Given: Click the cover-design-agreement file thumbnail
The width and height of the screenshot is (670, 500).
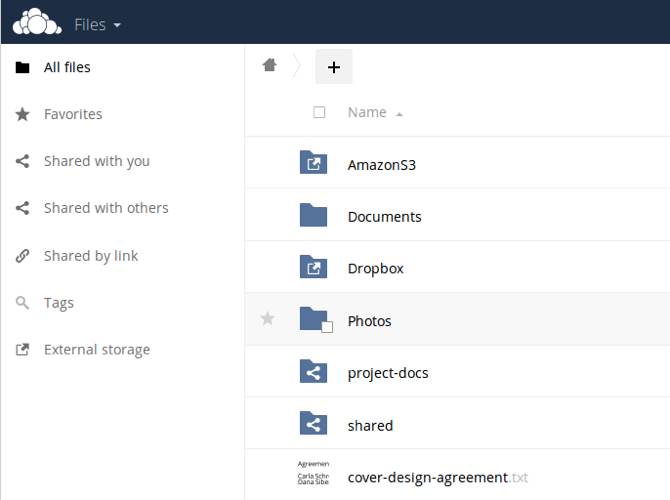Looking at the screenshot, I should (313, 474).
